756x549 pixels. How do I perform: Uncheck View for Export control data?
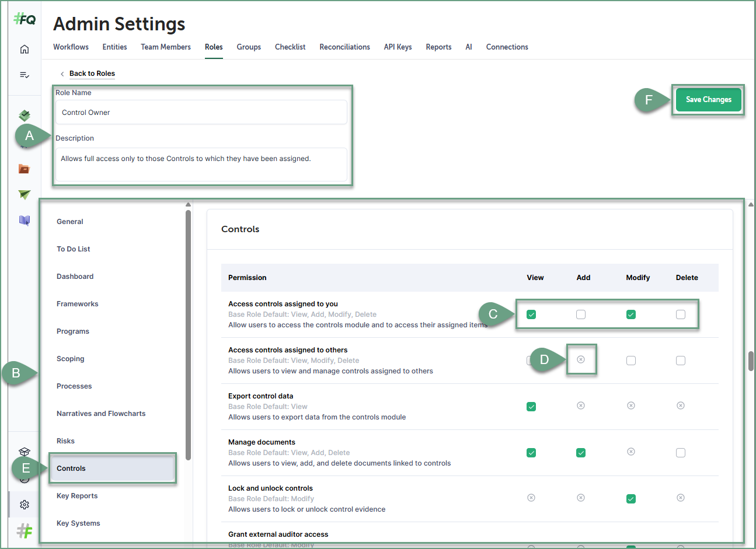[531, 407]
